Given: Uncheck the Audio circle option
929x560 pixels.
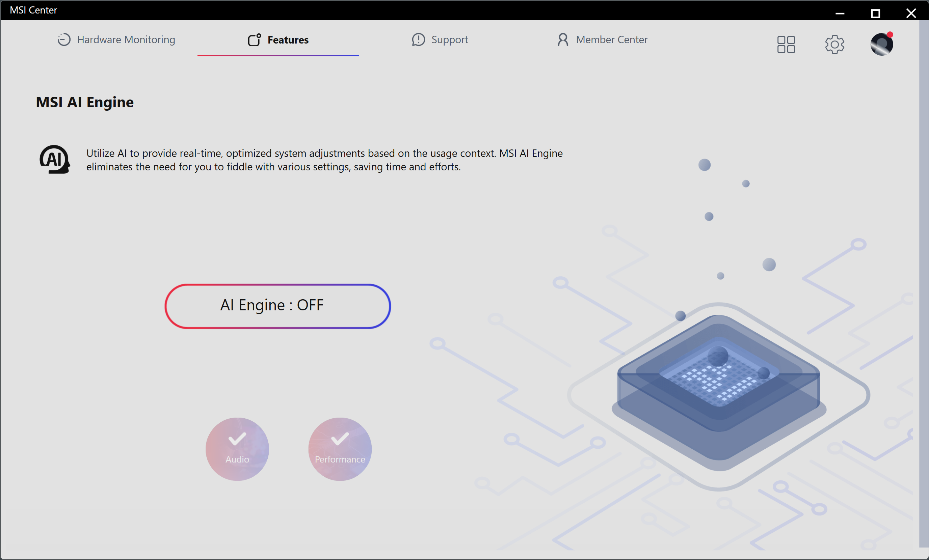Looking at the screenshot, I should pos(237,449).
